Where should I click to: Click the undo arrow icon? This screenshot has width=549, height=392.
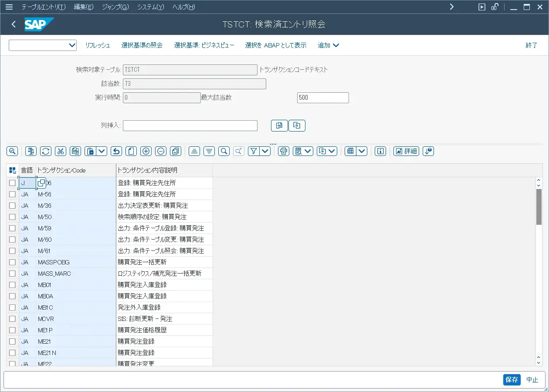116,151
